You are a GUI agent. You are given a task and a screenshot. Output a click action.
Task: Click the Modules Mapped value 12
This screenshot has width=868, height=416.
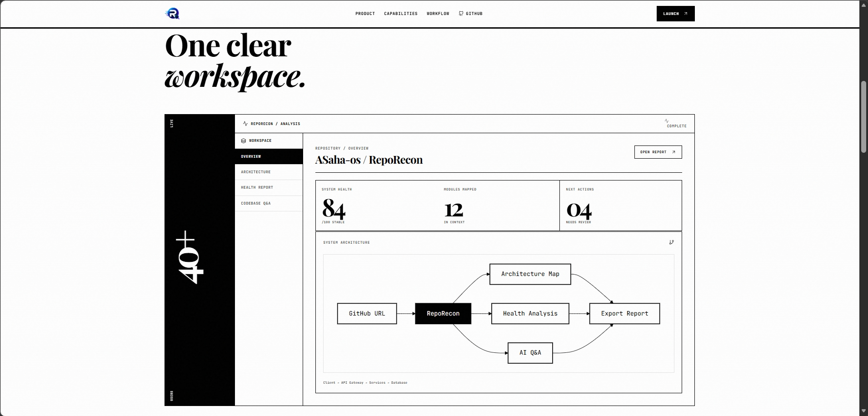pyautogui.click(x=454, y=210)
